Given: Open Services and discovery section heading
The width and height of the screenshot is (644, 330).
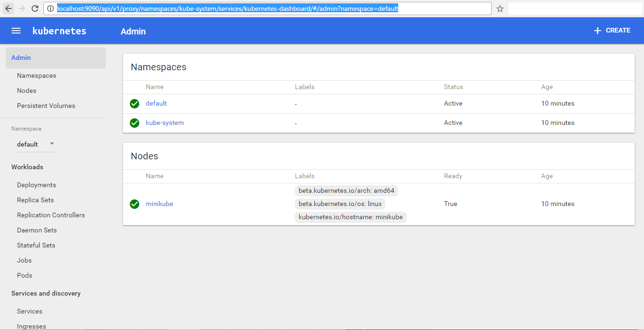Looking at the screenshot, I should coord(46,293).
